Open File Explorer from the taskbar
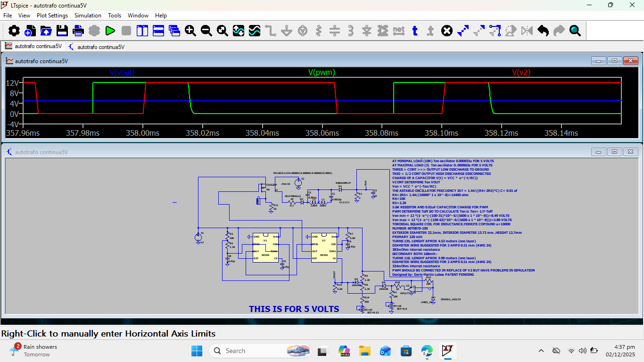 click(x=364, y=351)
